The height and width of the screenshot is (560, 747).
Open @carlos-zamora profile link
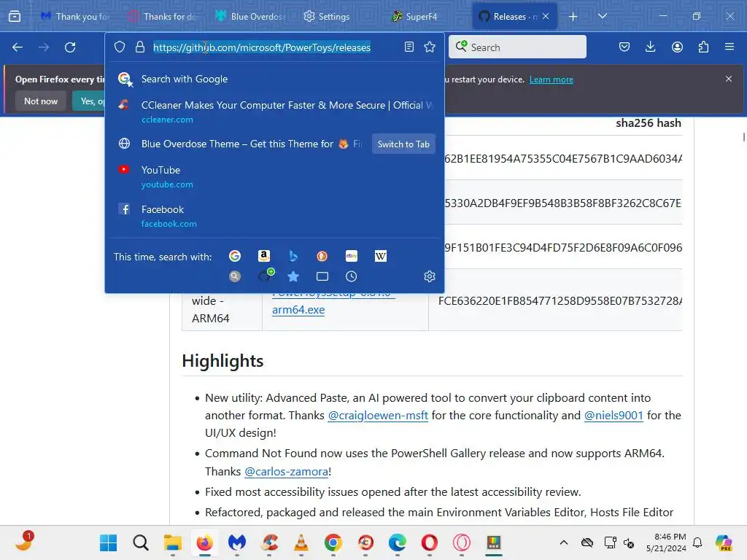(x=286, y=472)
